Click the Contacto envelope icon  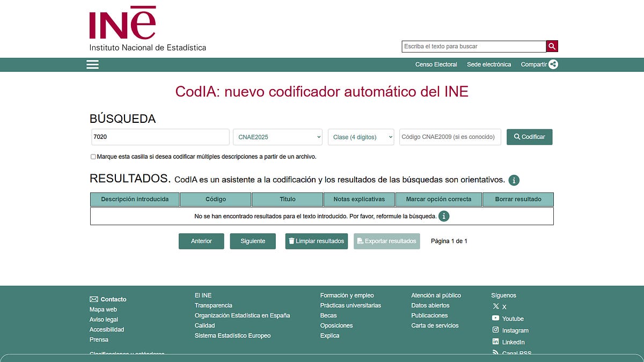[94, 299]
